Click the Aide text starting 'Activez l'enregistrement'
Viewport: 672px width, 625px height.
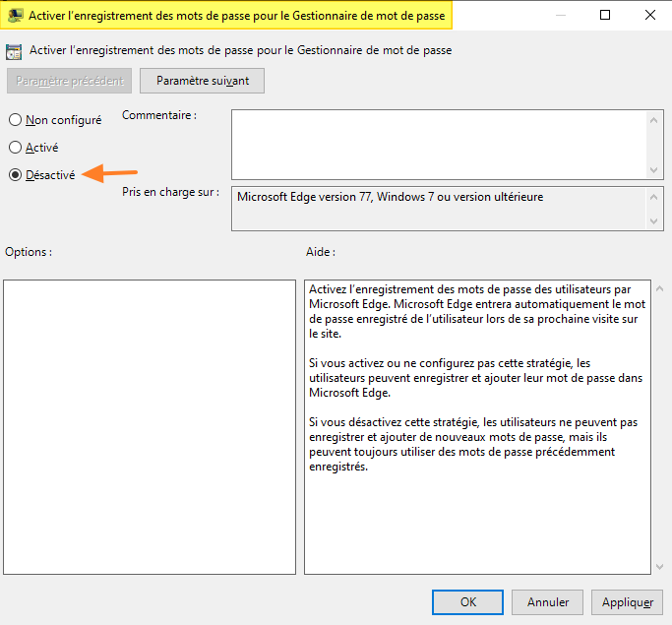tap(476, 311)
